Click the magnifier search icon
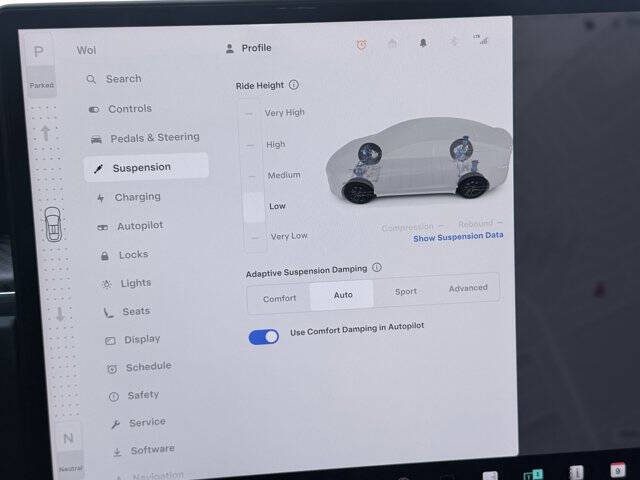640x480 pixels. [91, 79]
